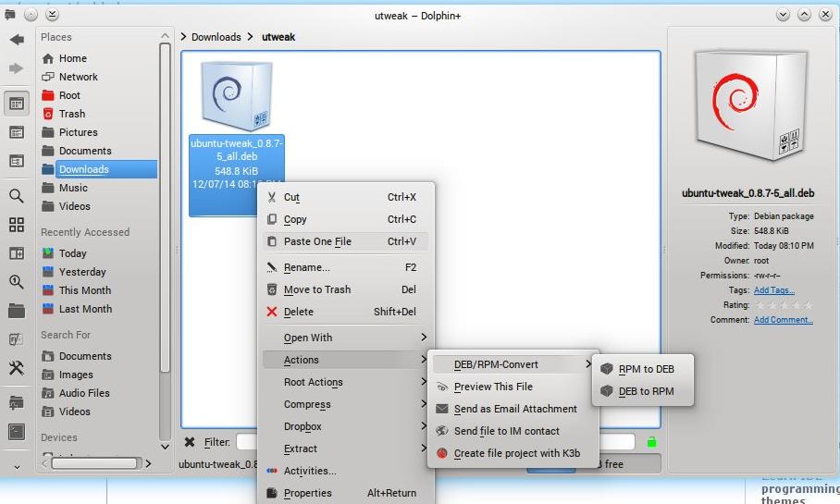Viewport: 840px width, 504px height.
Task: Click the Network icon in Places
Action: tap(48, 77)
